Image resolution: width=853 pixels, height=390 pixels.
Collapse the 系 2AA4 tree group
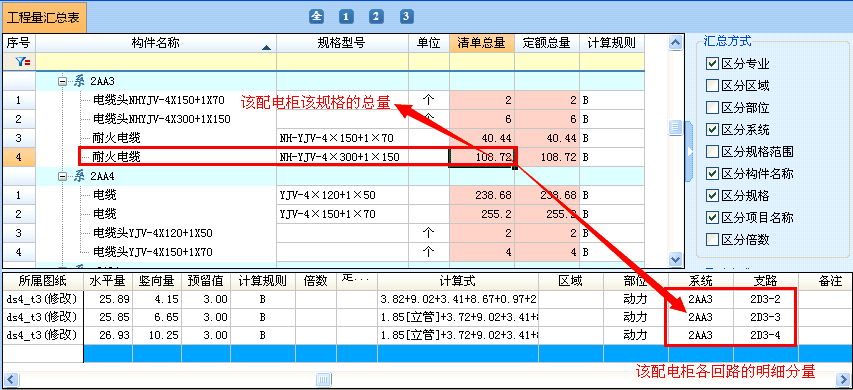tap(63, 176)
